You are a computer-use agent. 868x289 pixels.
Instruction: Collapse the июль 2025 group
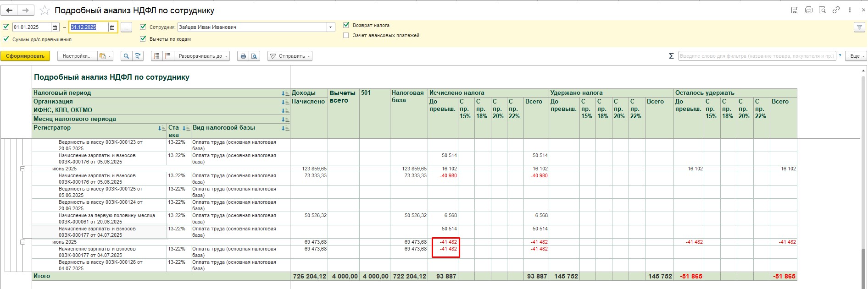coord(22,242)
